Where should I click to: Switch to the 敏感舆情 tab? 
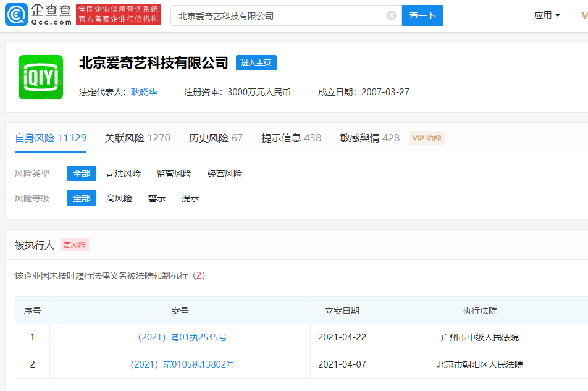pyautogui.click(x=369, y=138)
